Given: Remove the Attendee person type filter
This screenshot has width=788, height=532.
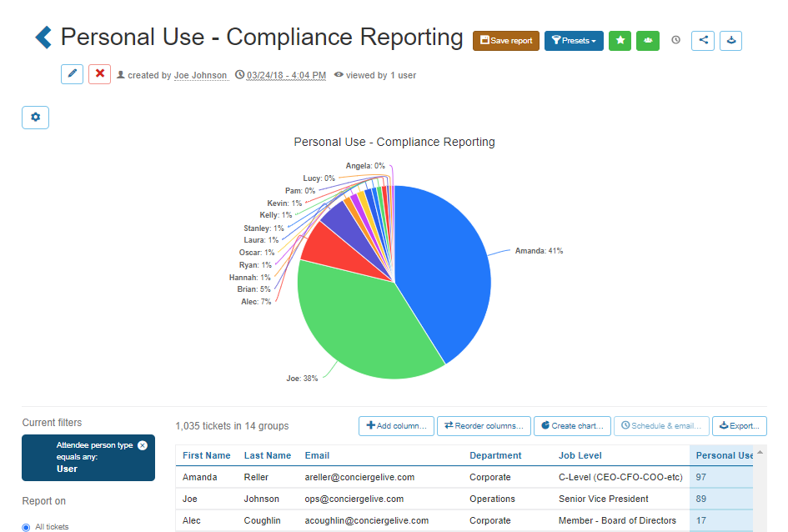Looking at the screenshot, I should pos(142,445).
